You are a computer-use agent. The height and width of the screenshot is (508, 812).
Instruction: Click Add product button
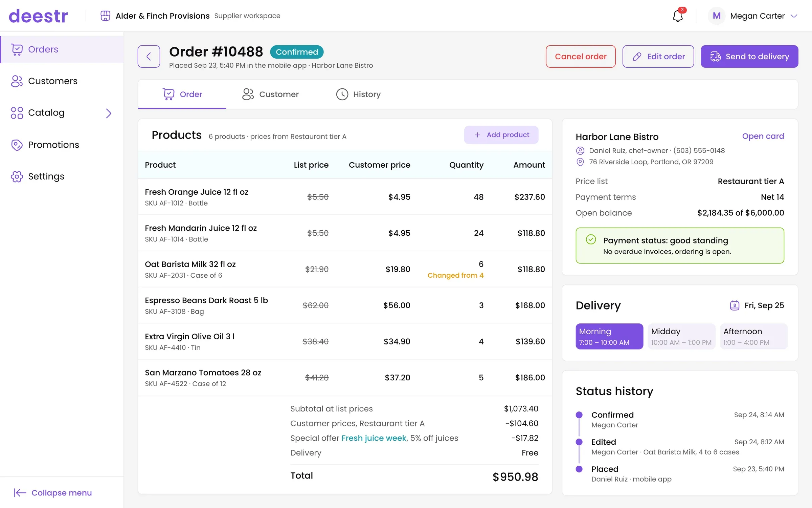[x=501, y=135]
